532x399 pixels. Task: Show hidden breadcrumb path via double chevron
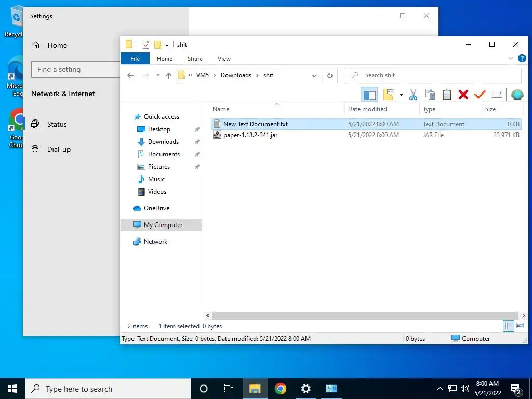click(x=190, y=75)
